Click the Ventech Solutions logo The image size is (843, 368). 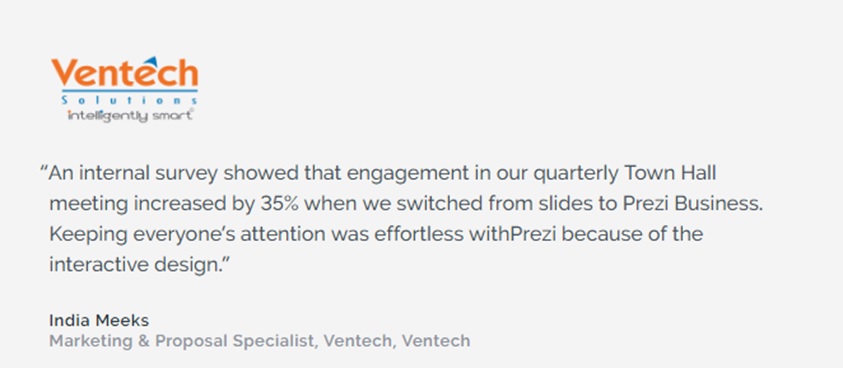point(125,89)
